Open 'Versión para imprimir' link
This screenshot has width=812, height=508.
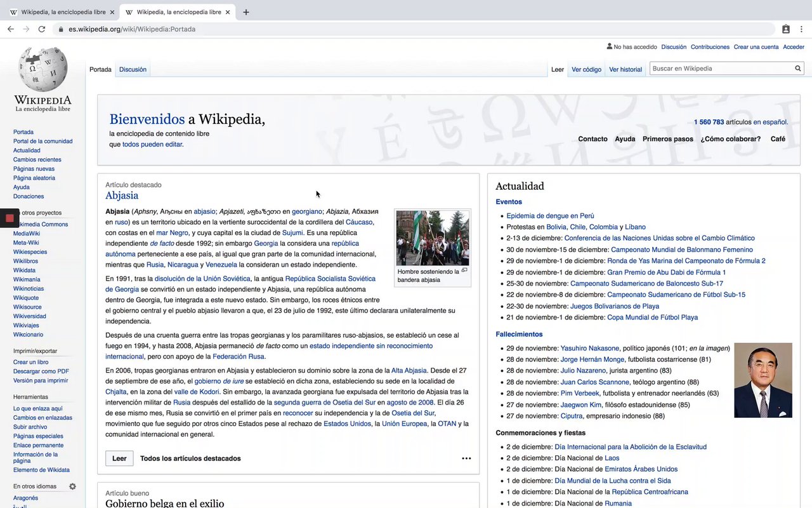tap(41, 380)
